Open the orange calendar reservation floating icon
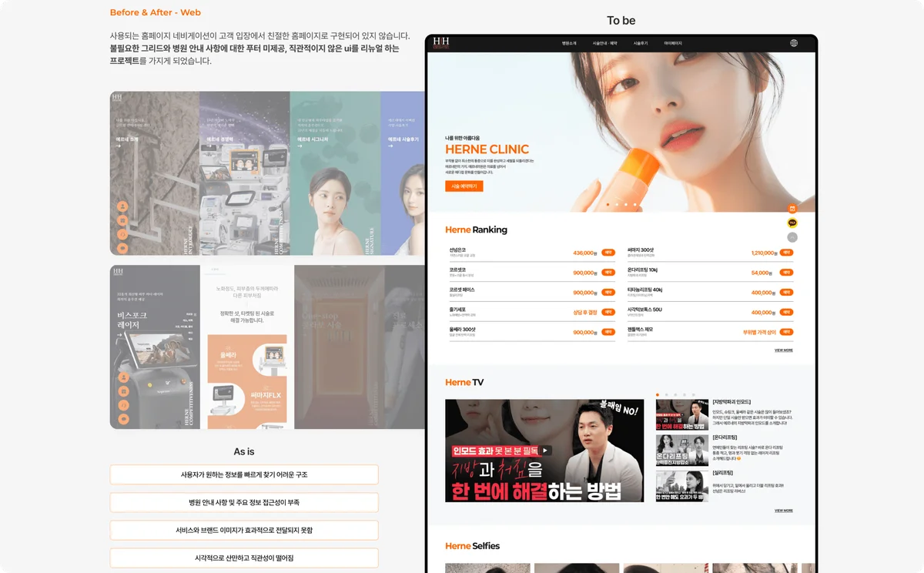Viewport: 924px width, 573px height. 792,209
